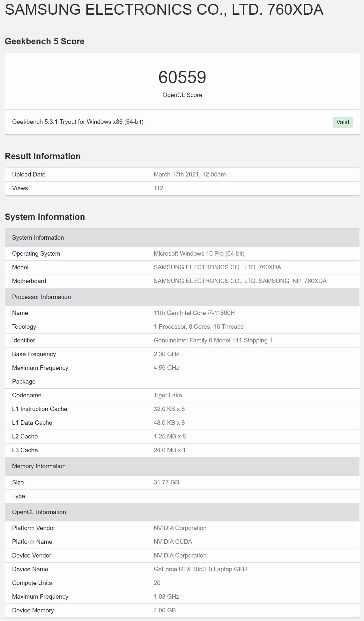
Task: Select Device Vendor value NVIDIA Corporation
Action: 180,555
